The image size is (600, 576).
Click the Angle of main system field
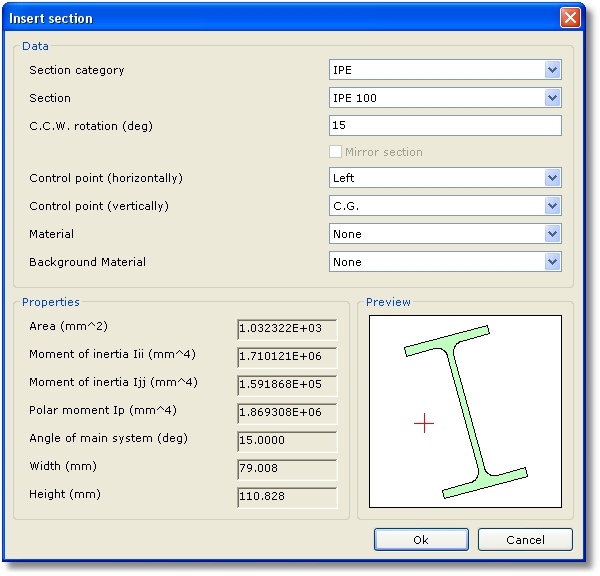pos(287,440)
